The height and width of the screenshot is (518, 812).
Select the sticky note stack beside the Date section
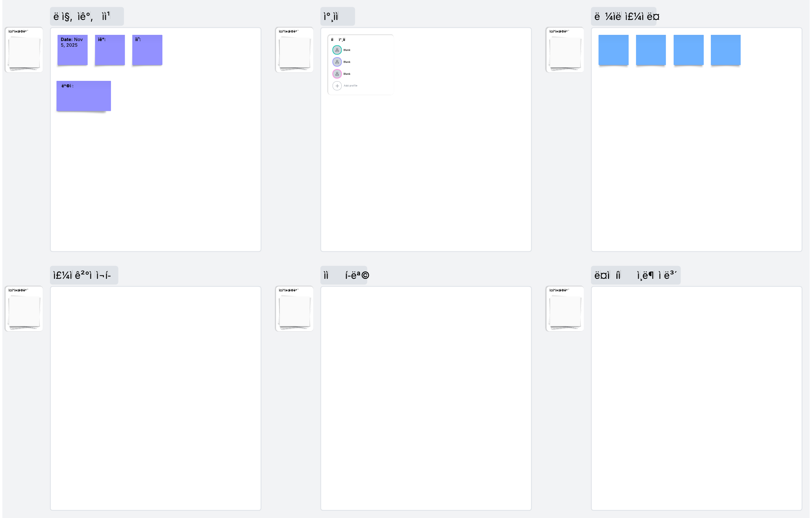coord(24,50)
